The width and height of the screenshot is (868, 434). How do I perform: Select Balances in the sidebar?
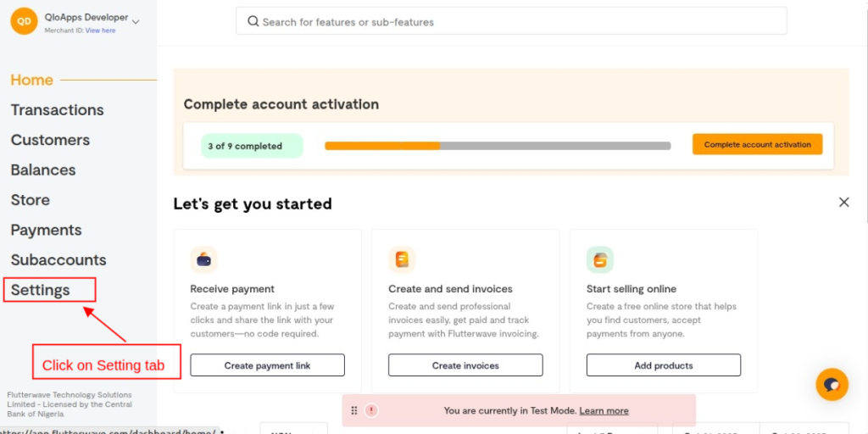pyautogui.click(x=43, y=170)
